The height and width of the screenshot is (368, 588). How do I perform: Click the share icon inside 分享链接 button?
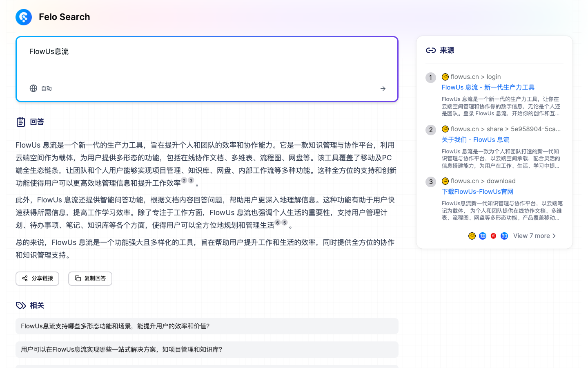(24, 278)
